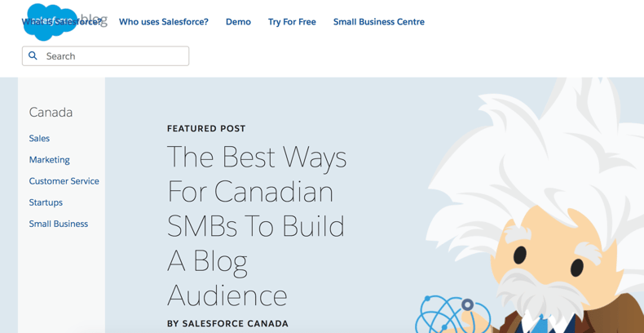This screenshot has width=644, height=333.
Task: Open the Small Business sidebar link
Action: pos(58,224)
